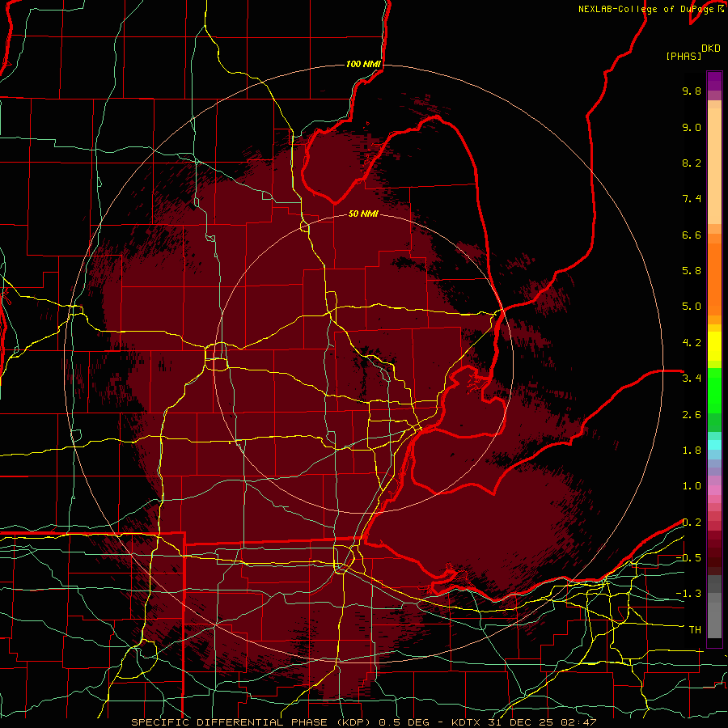Viewport: 728px width, 728px height.
Task: Click the 8.2 value on the scale
Action: [692, 163]
